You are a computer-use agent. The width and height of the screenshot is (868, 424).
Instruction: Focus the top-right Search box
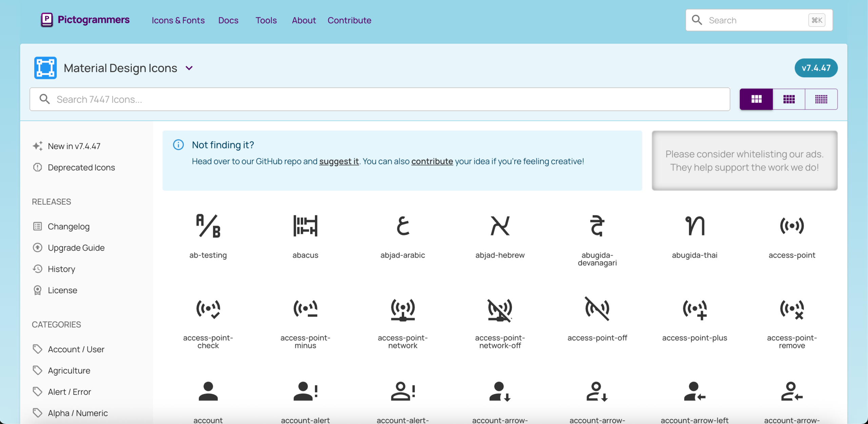coord(759,20)
